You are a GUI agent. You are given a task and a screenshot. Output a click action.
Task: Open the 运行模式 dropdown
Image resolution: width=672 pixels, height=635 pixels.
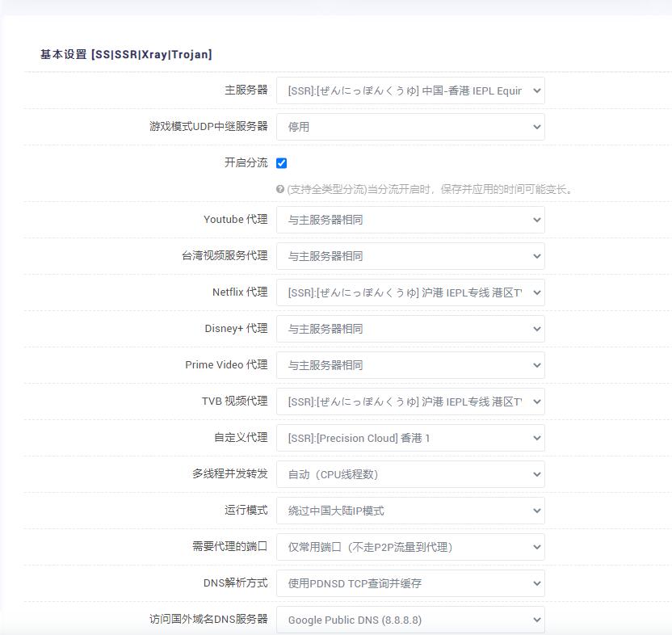410,511
